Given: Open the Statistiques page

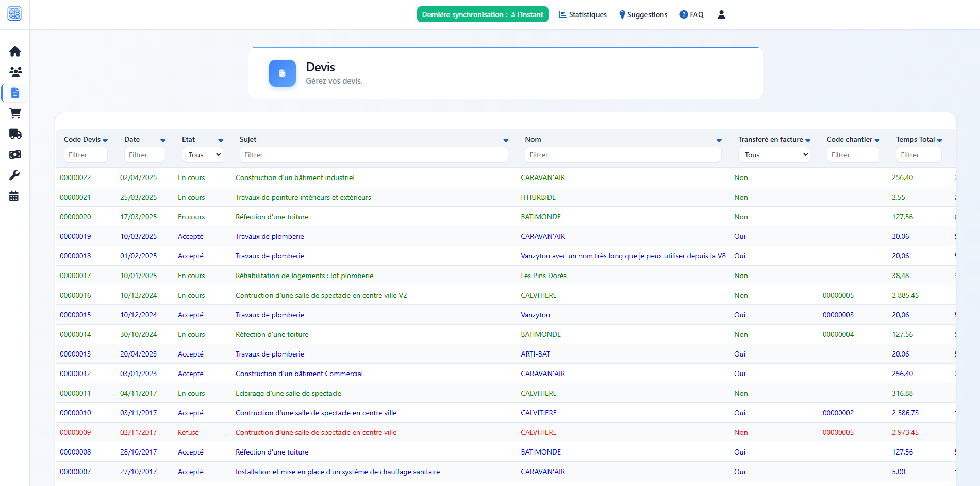Looking at the screenshot, I should point(582,14).
